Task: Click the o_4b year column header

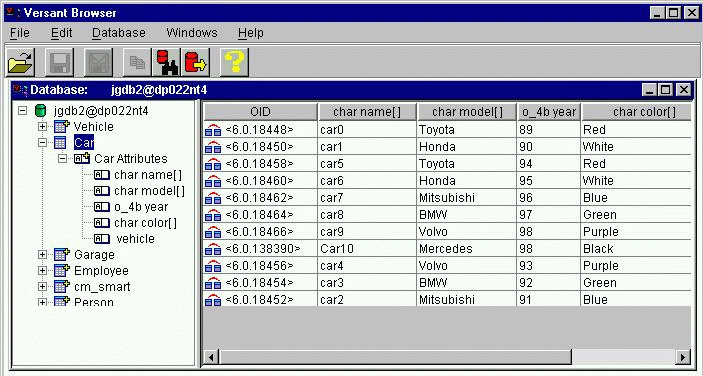Action: click(x=549, y=112)
